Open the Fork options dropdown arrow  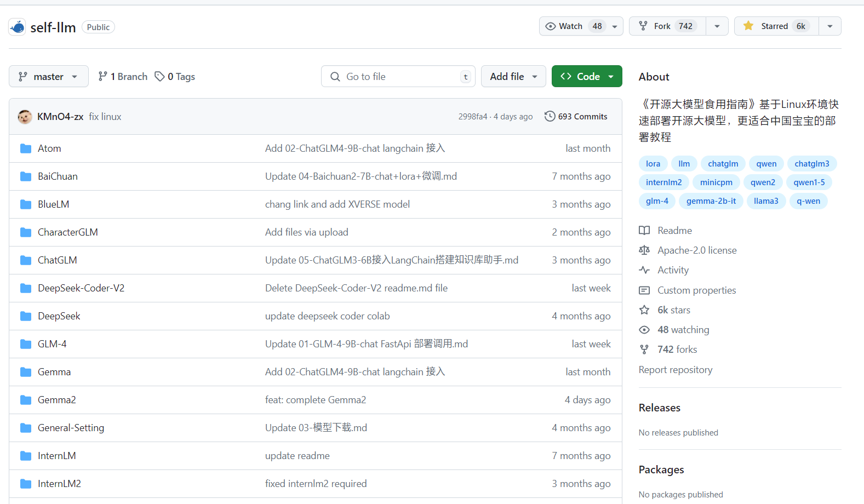717,26
